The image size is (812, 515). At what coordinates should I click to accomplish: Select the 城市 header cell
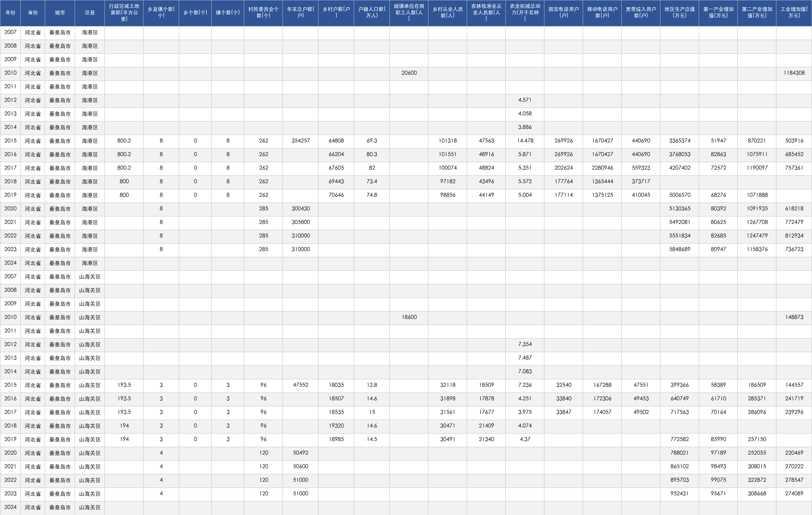click(60, 13)
